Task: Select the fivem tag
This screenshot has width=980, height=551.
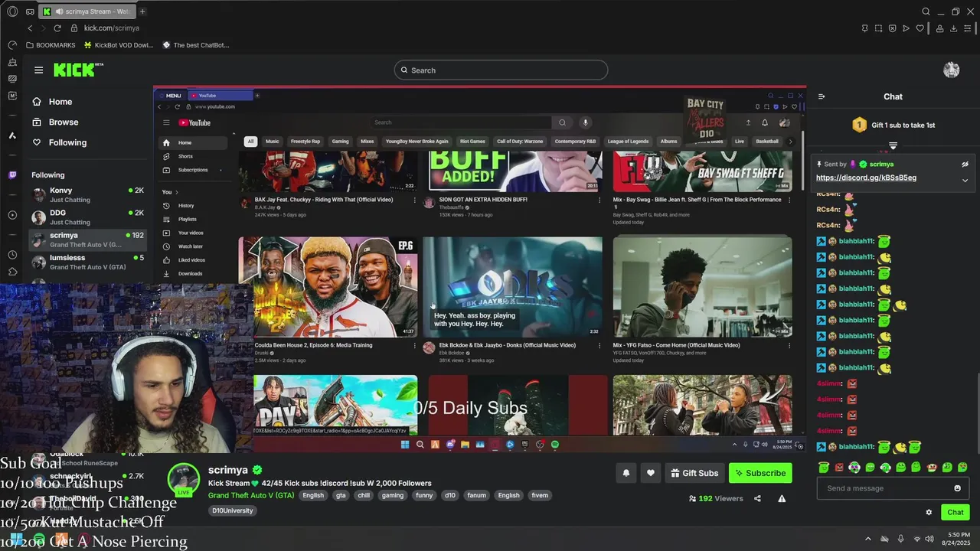Action: pos(540,495)
